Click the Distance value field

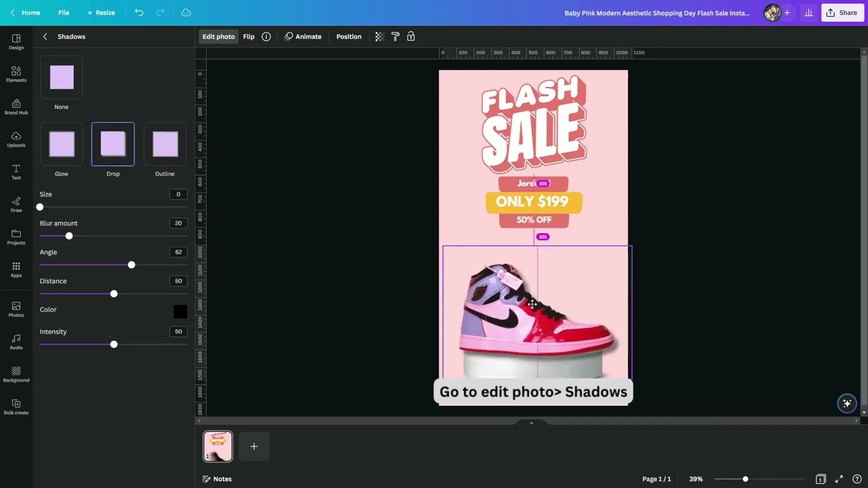click(x=178, y=281)
